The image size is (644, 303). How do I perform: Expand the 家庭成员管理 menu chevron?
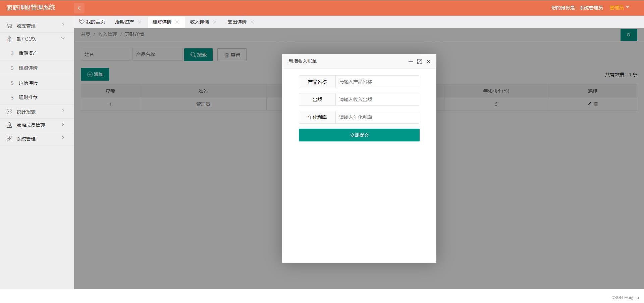[63, 125]
